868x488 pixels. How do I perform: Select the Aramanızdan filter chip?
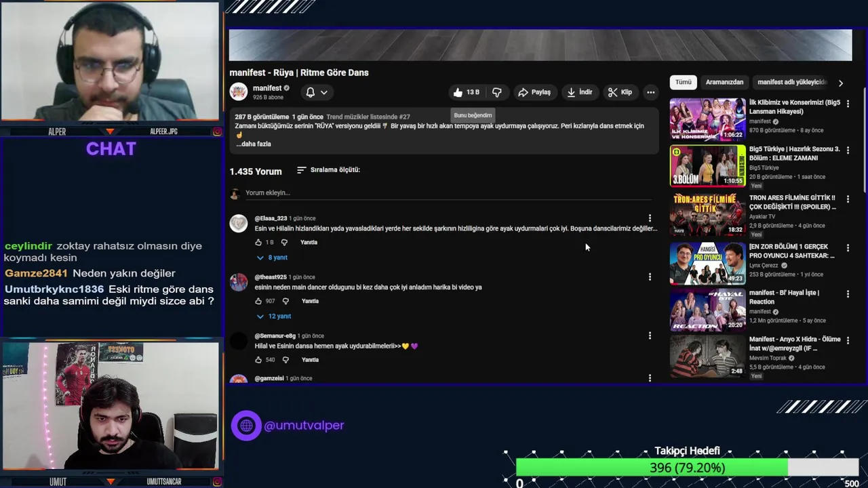tap(724, 82)
